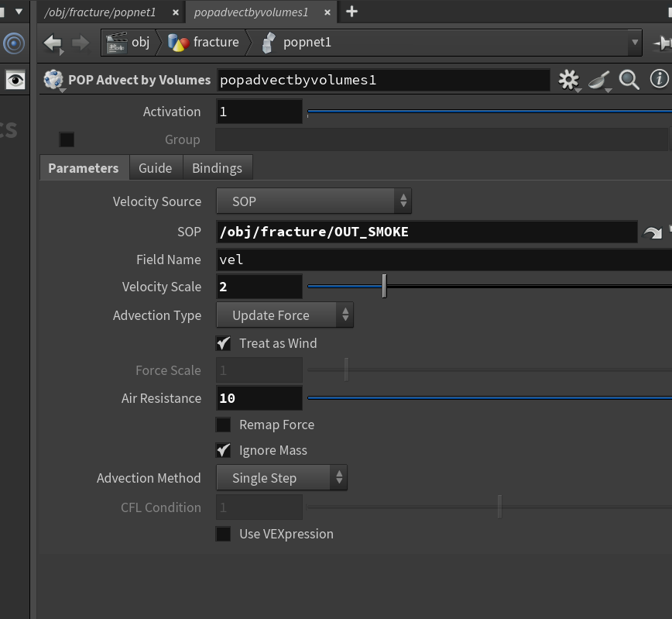
Task: Click the SOP path jump-to-operator arrow icon
Action: (x=653, y=232)
